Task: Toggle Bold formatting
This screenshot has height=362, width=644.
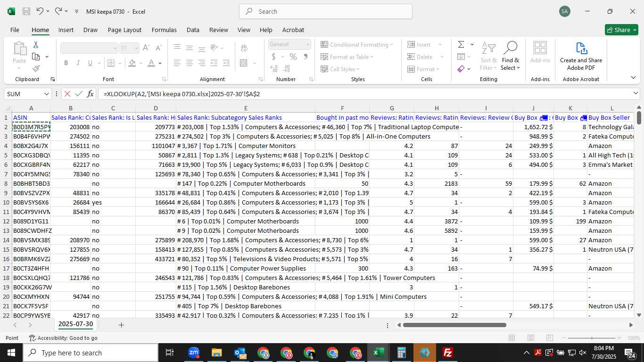Action: pyautogui.click(x=66, y=63)
